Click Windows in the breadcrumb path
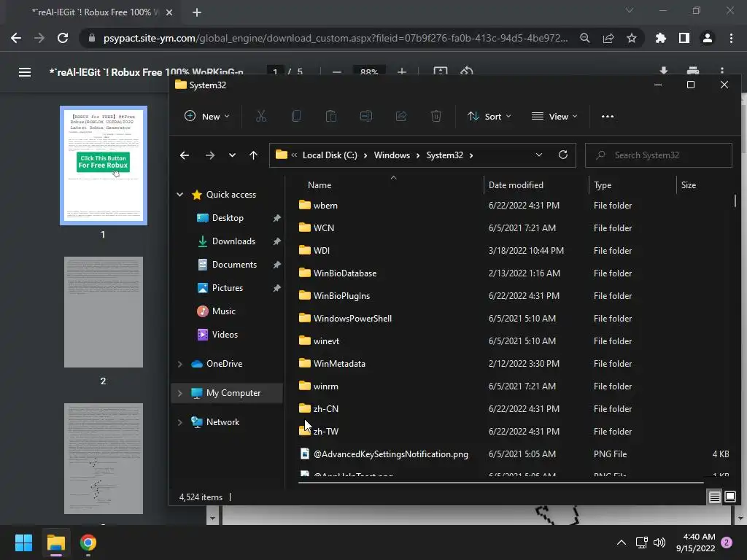 click(x=392, y=155)
